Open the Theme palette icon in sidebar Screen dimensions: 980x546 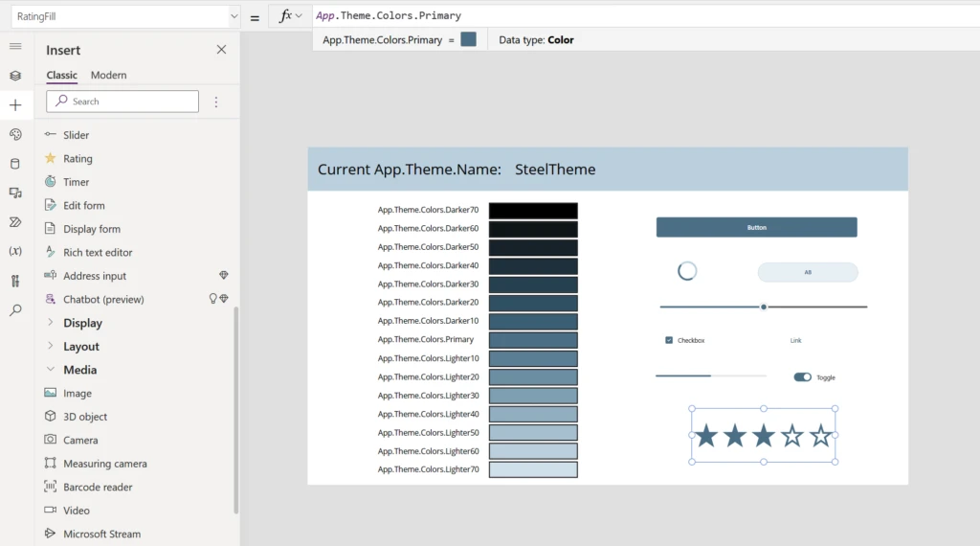[15, 134]
